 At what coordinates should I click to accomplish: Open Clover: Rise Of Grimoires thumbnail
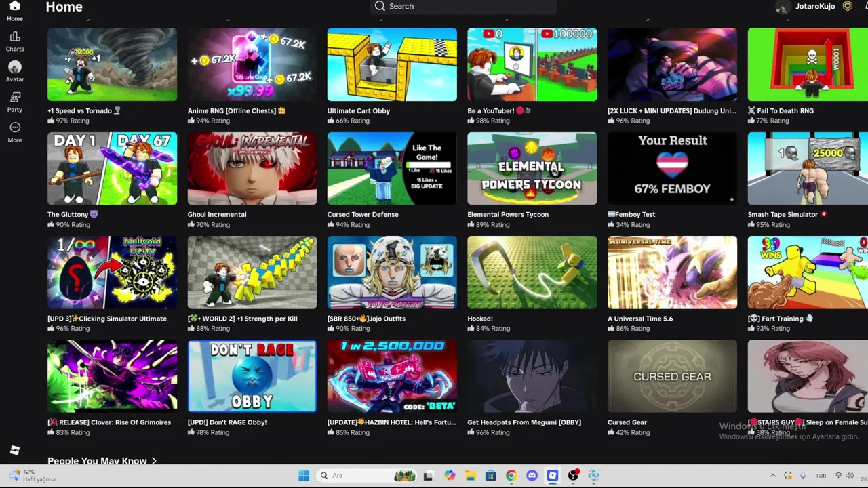[x=113, y=376]
